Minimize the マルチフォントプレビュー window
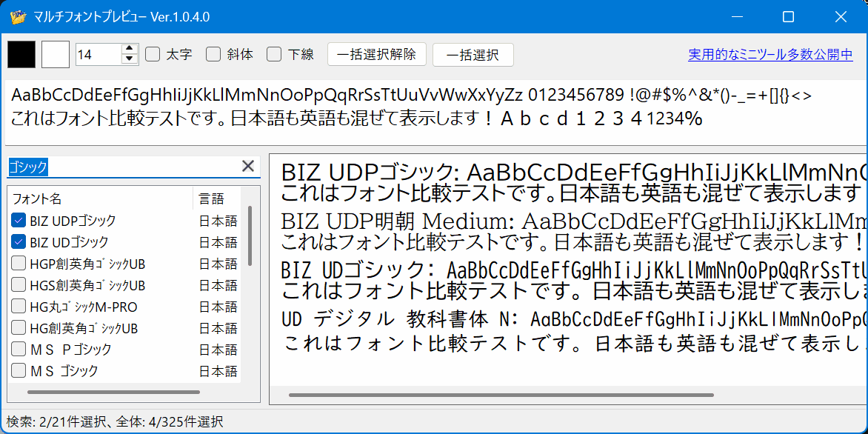The height and width of the screenshot is (434, 868). pos(736,17)
